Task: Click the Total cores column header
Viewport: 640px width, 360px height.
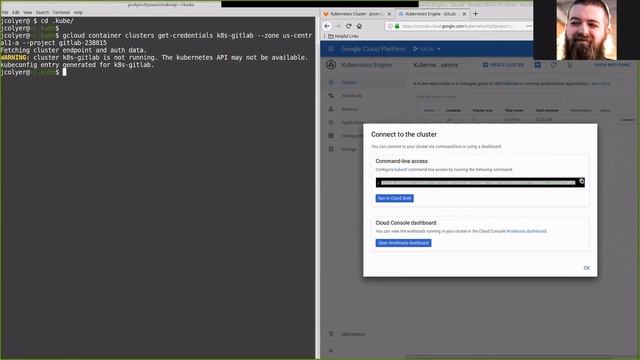Action: pos(514,111)
